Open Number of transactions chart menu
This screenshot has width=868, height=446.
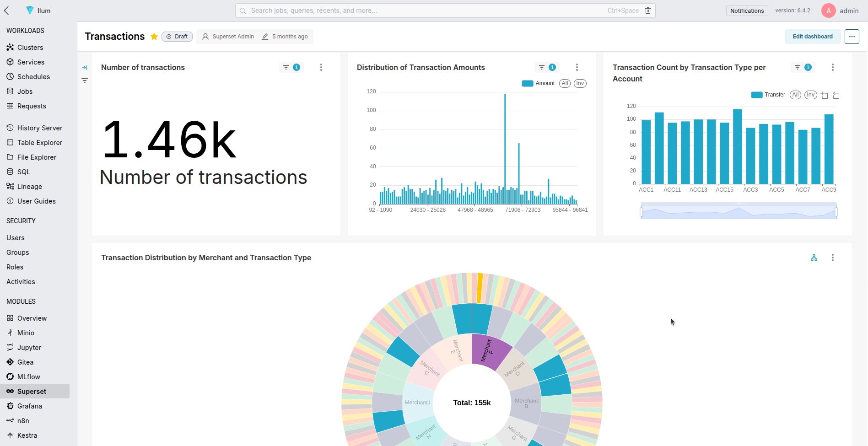[321, 67]
